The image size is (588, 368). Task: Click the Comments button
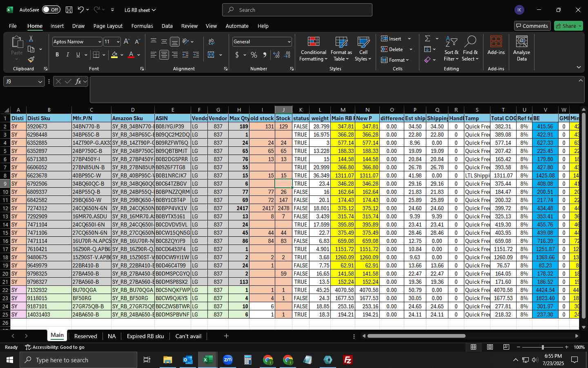(532, 26)
